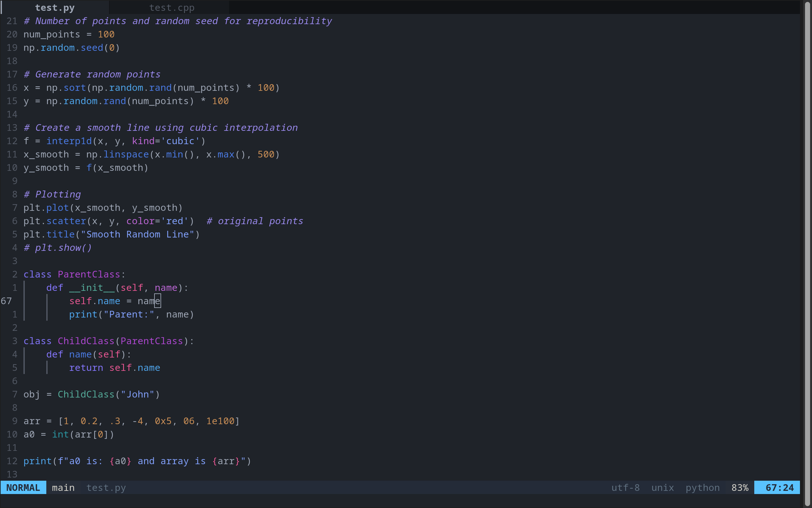This screenshot has height=508, width=812.
Task: Click the main branch label in statusline
Action: [x=63, y=487]
